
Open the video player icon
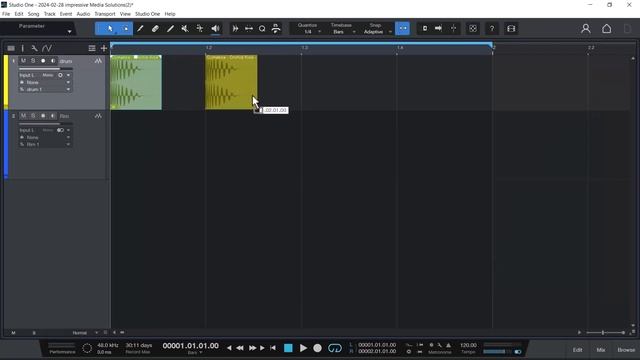[x=511, y=29]
